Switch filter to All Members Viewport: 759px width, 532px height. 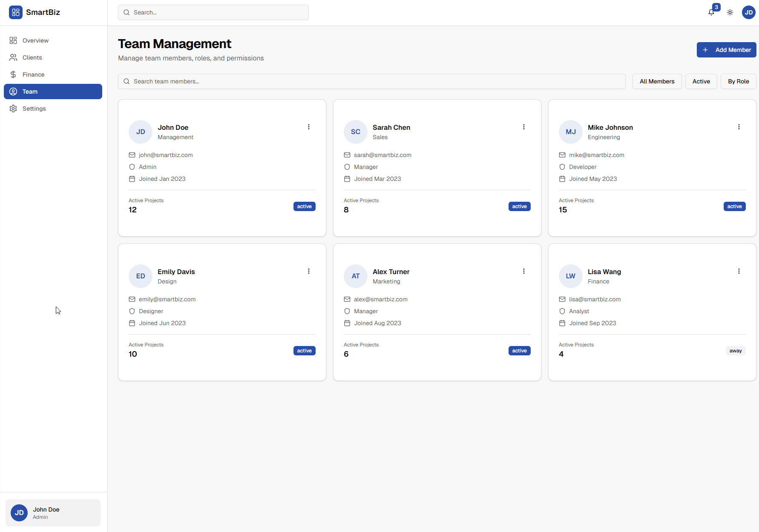(x=657, y=81)
